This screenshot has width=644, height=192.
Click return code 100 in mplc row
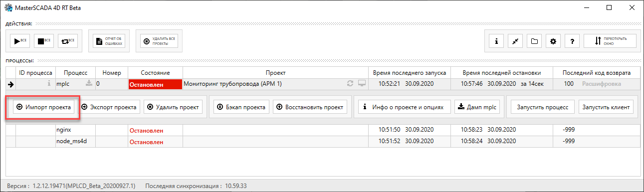pos(569,84)
